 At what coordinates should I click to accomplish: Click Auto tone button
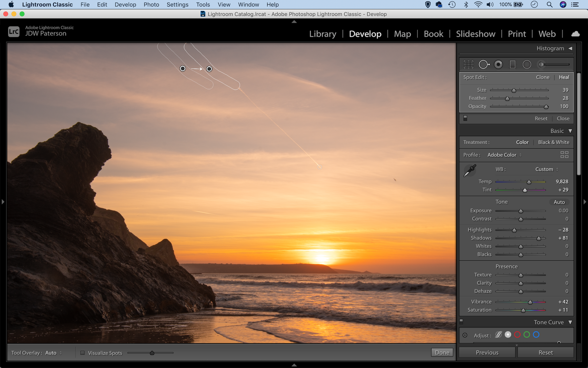(559, 202)
